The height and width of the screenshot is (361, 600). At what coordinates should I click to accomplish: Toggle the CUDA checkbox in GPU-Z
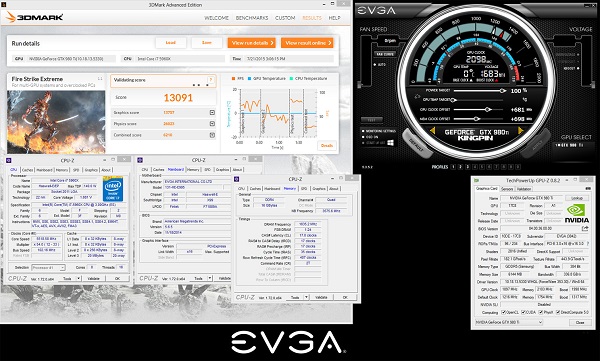click(523, 312)
